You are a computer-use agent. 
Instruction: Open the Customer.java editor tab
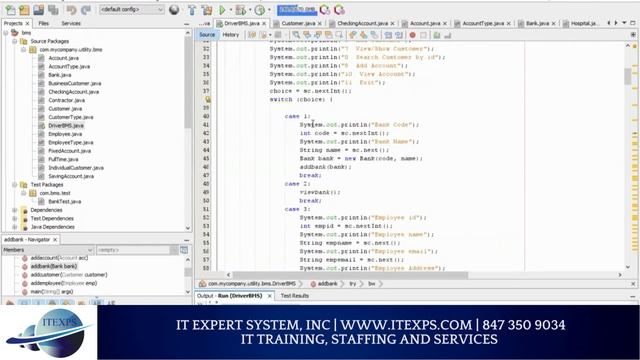298,23
